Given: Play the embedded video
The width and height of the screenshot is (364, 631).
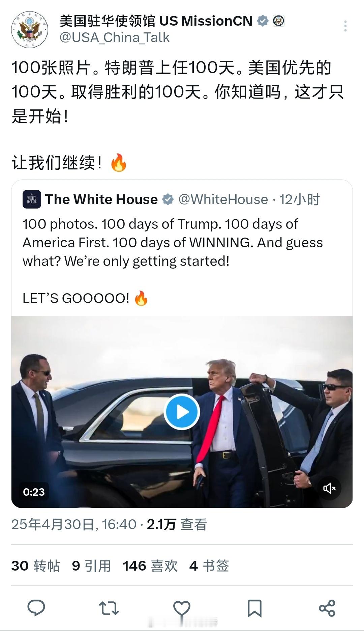Looking at the screenshot, I should (x=182, y=412).
